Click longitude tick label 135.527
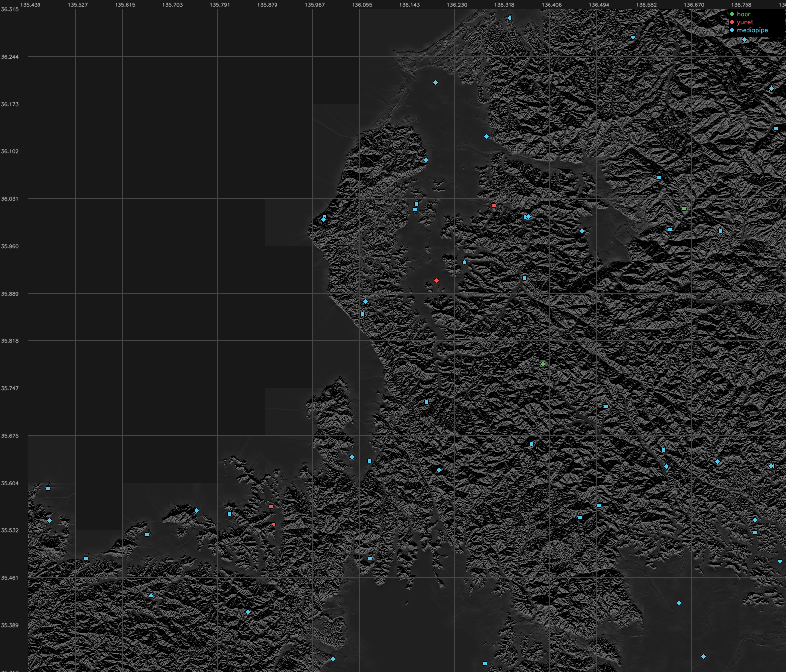Image resolution: width=786 pixels, height=672 pixels. (78, 5)
